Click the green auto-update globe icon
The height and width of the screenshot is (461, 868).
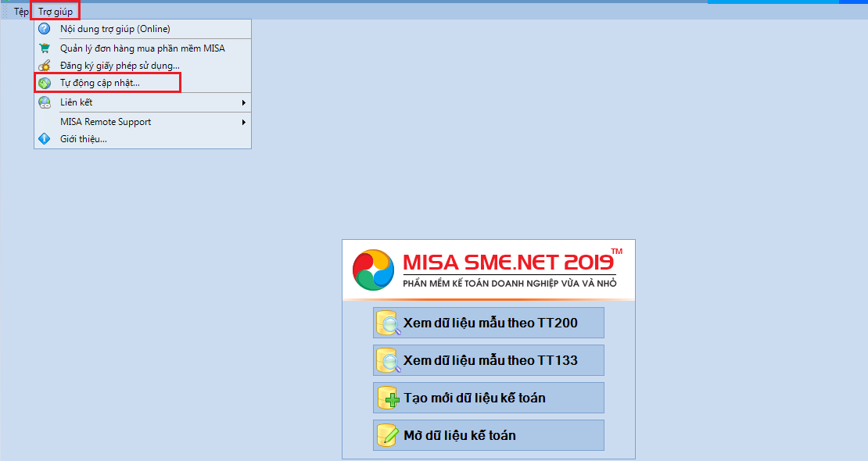(45, 83)
